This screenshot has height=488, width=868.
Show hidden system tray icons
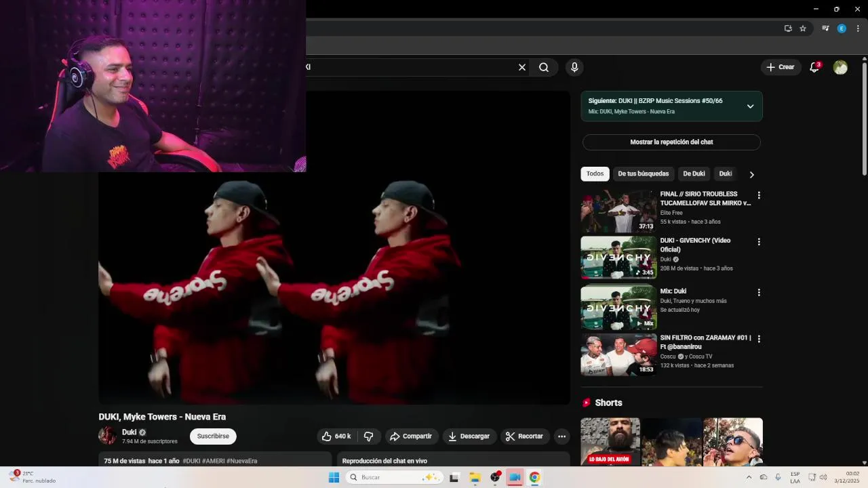[749, 477]
